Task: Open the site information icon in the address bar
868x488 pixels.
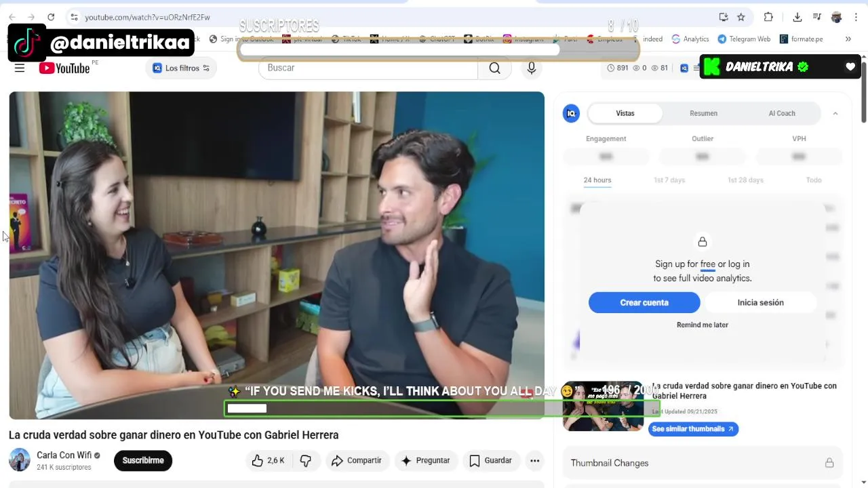Action: [x=75, y=17]
